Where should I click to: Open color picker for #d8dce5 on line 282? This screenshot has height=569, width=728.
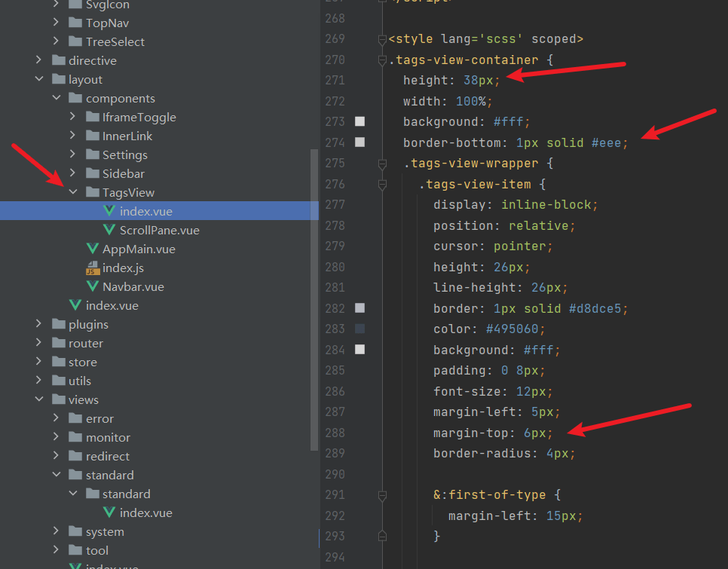pos(359,307)
